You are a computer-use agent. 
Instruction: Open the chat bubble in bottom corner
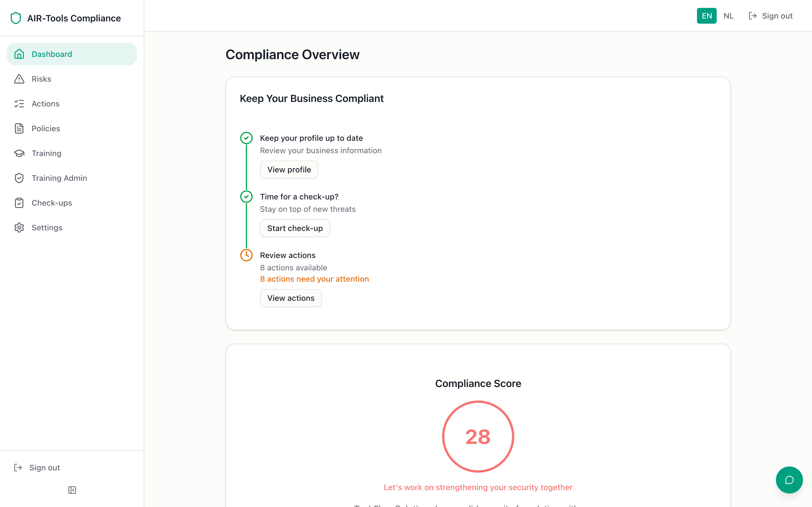tap(789, 480)
